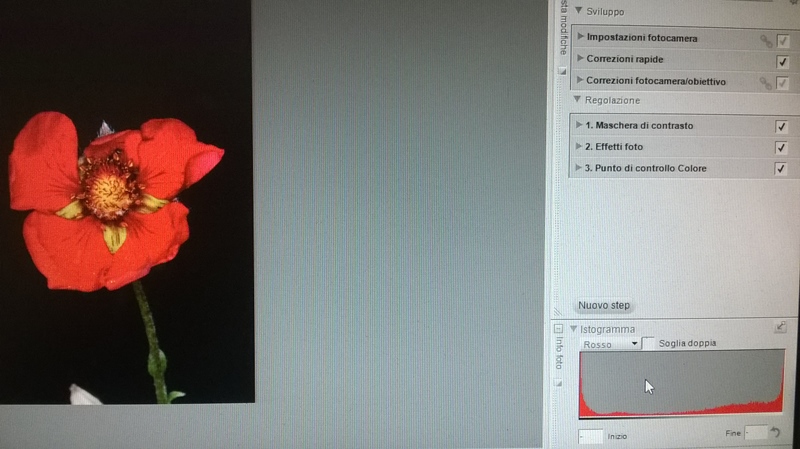Disable the Maschera di contrasto step

[x=781, y=127]
